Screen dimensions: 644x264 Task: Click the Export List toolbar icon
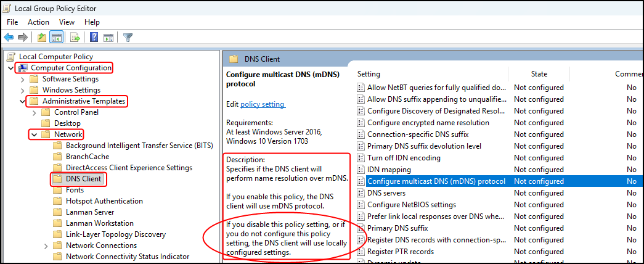[x=75, y=38]
